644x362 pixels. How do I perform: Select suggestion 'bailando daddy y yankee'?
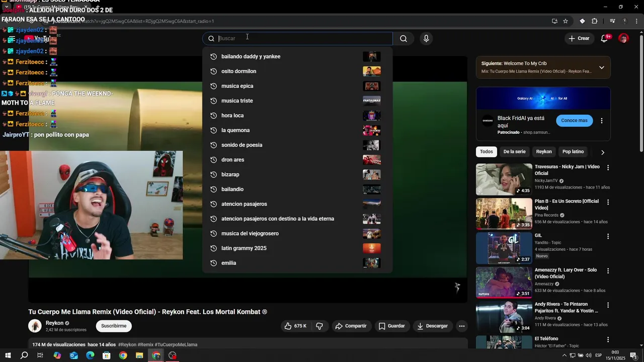(x=297, y=56)
